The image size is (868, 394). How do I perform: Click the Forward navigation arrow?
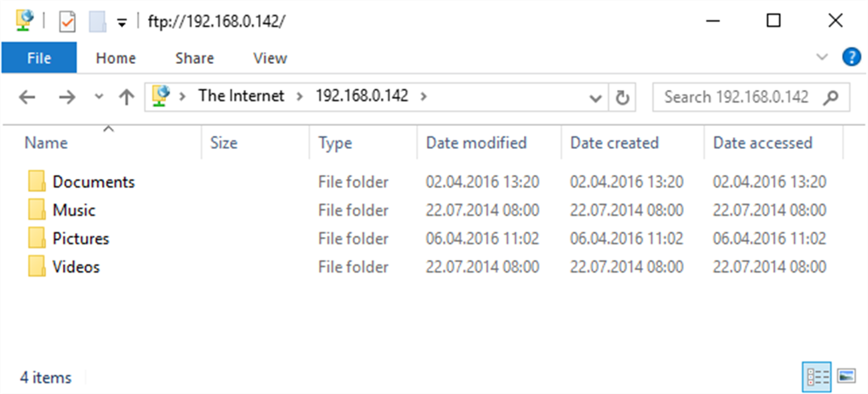coord(67,97)
